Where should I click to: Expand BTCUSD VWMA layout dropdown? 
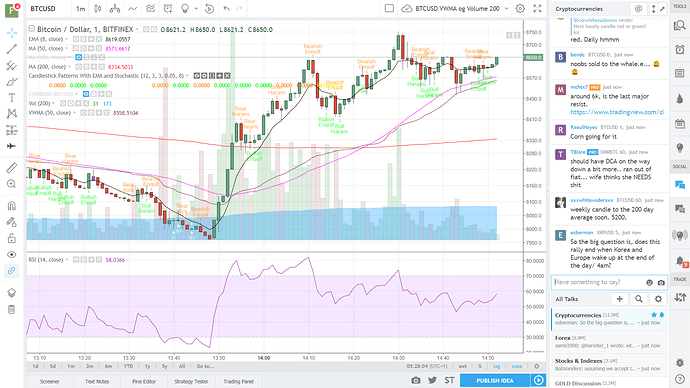click(506, 8)
